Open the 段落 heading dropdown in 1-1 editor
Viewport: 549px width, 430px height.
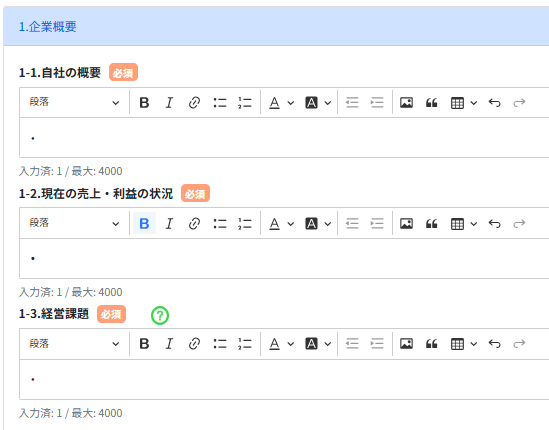point(74,103)
